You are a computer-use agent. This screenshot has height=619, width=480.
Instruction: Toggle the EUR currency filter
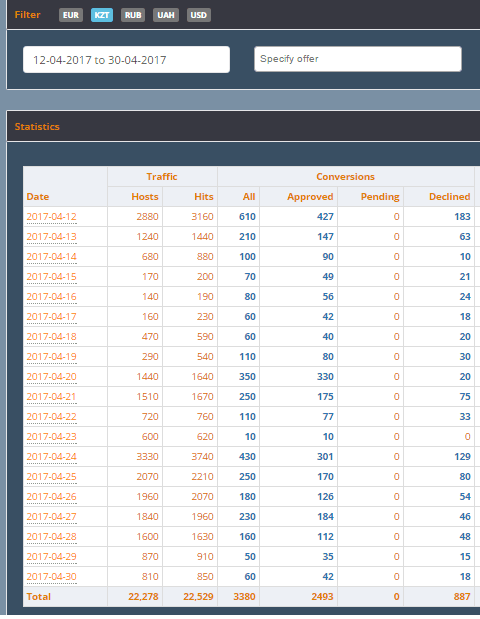[x=71, y=15]
